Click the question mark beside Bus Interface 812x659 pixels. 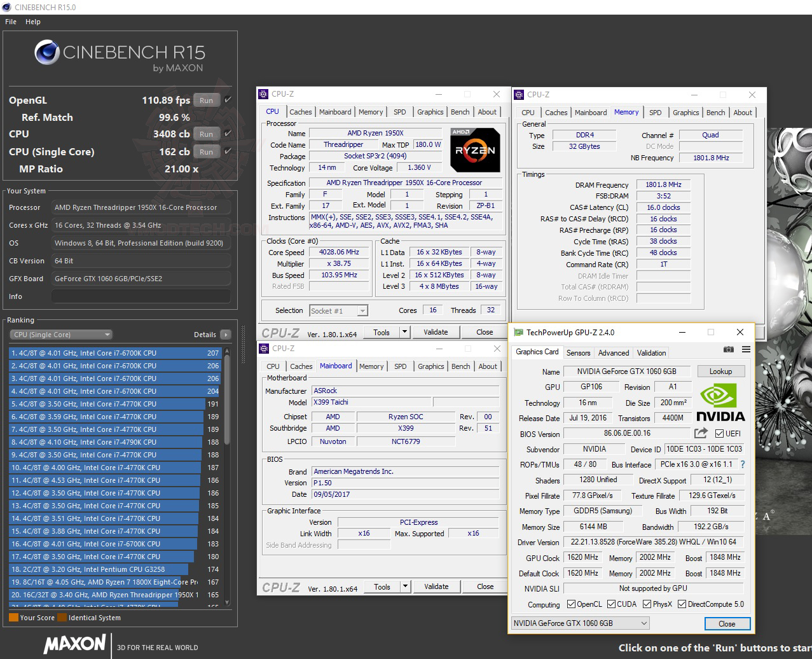pos(743,464)
